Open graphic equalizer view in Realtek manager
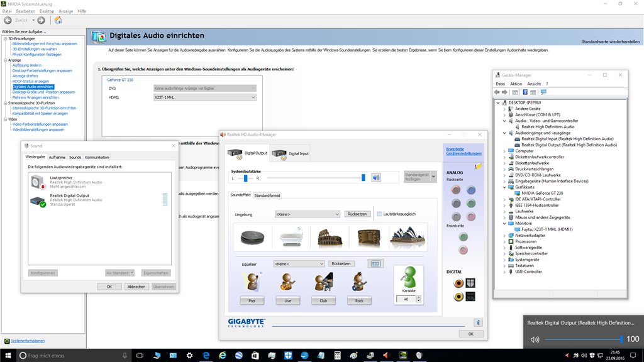 click(x=376, y=263)
